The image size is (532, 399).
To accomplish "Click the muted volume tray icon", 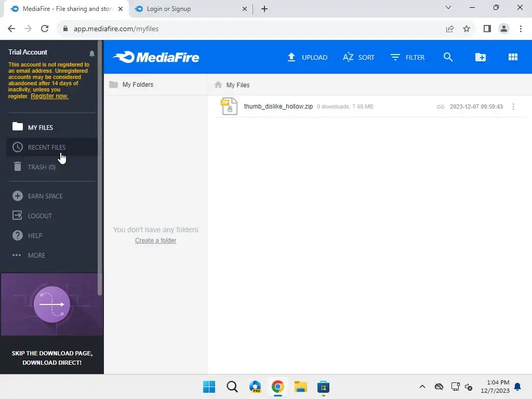I will tap(469, 387).
